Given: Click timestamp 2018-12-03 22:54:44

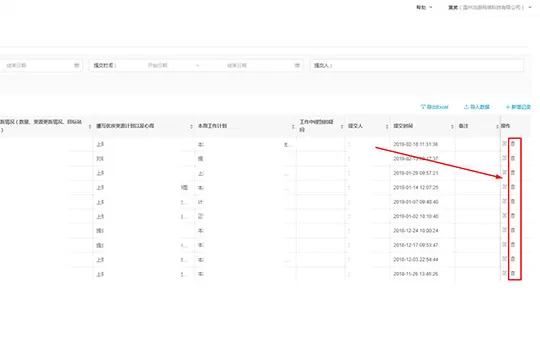Looking at the screenshot, I should click(x=416, y=259).
